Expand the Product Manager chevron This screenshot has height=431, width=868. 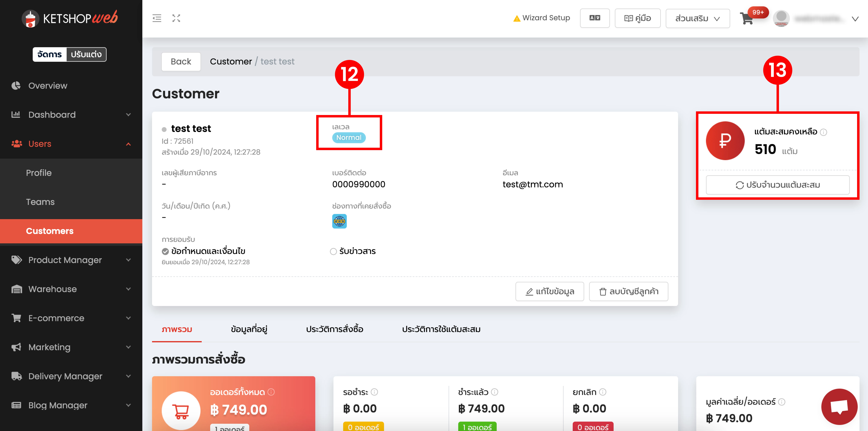[128, 260]
